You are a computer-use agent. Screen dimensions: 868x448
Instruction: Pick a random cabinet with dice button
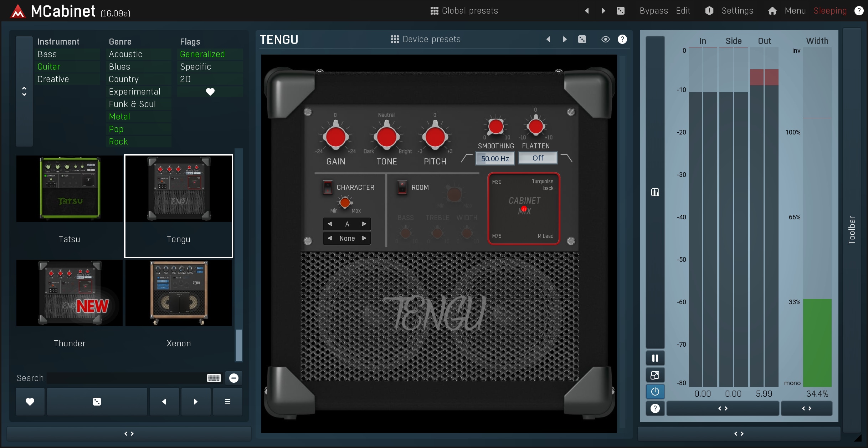click(x=97, y=402)
